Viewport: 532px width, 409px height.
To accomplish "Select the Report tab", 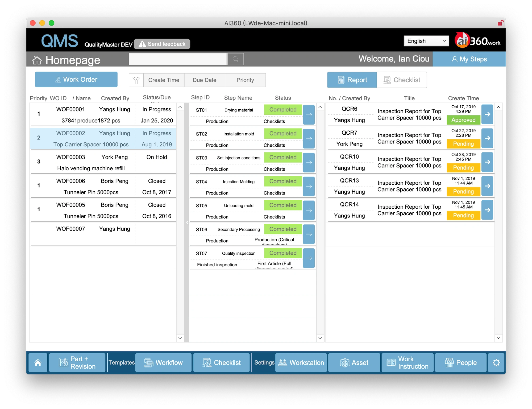I will pos(352,80).
